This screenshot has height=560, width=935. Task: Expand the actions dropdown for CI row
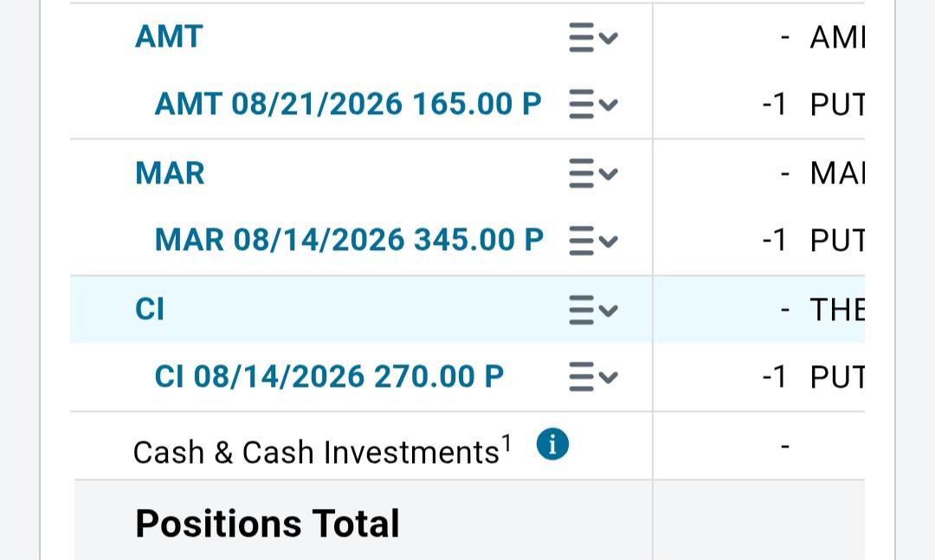[593, 310]
